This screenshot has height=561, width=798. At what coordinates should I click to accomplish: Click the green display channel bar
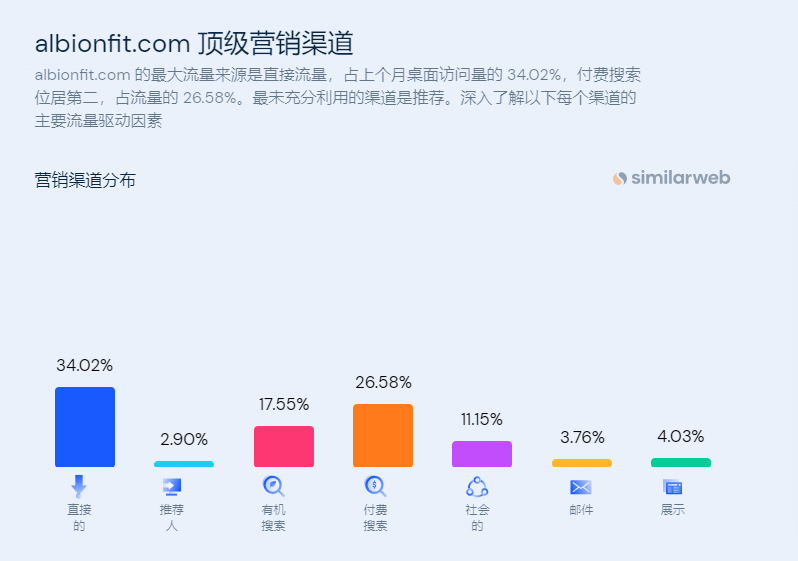click(x=681, y=463)
